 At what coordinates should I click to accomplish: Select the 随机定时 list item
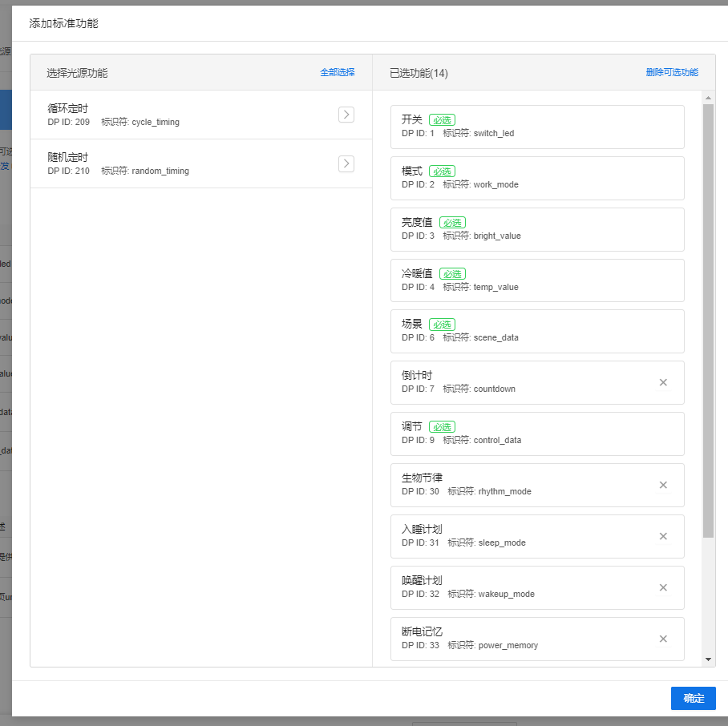point(184,163)
